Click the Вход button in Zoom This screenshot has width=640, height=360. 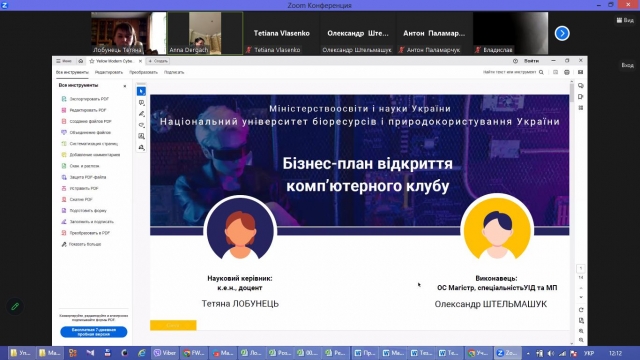pos(627,65)
